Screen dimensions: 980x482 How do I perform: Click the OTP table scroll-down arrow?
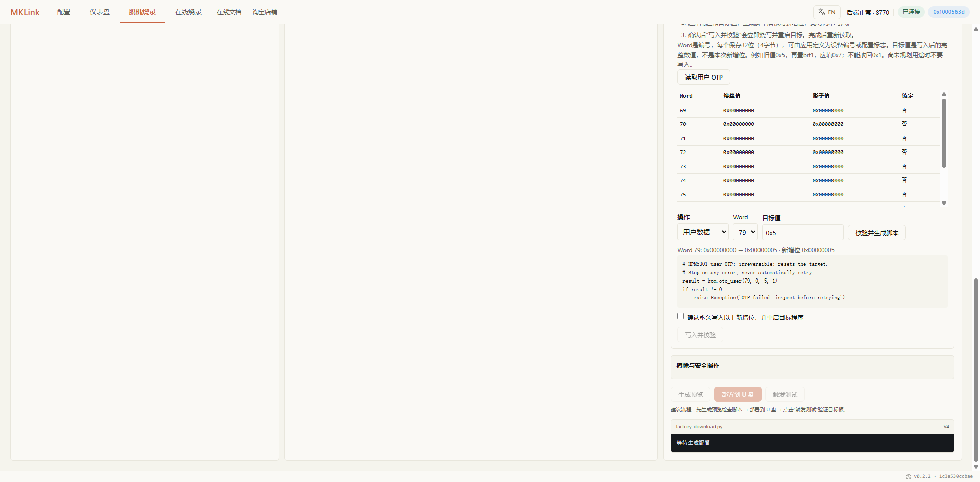pos(944,203)
